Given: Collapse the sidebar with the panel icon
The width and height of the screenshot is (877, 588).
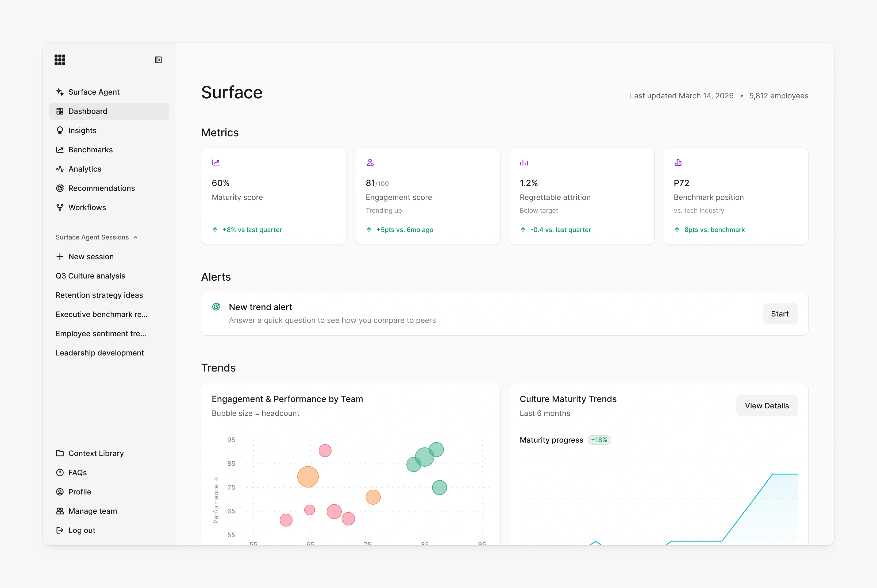Looking at the screenshot, I should point(158,60).
